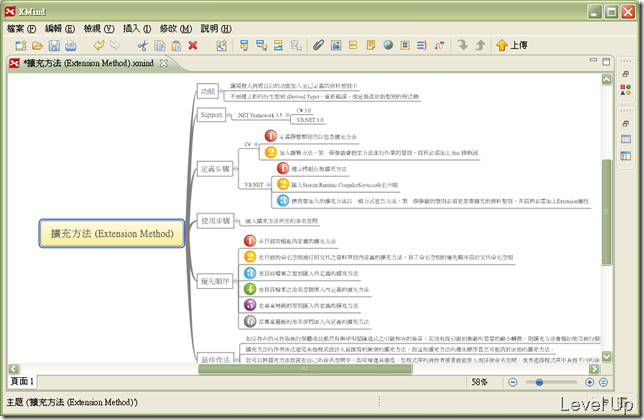
Task: Open the 檔案 (F) menu
Action: coord(21,28)
